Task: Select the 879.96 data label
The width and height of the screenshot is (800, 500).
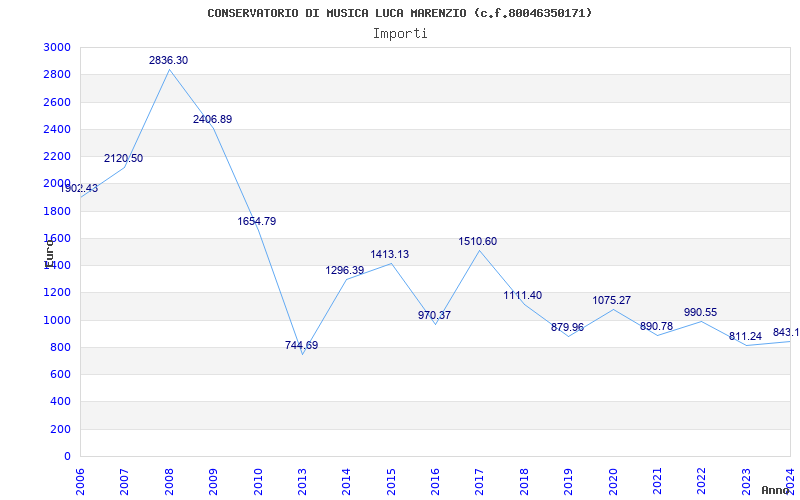Action: (567, 327)
